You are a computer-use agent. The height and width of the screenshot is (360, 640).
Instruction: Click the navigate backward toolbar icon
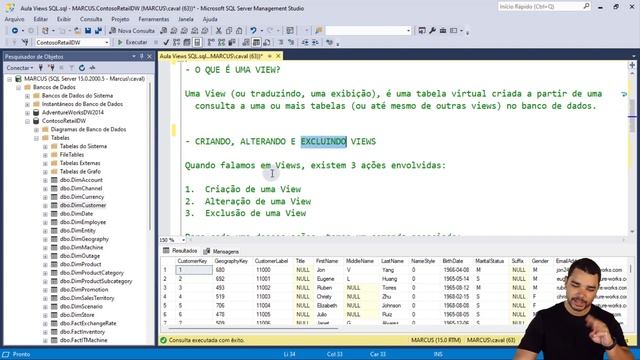pyautogui.click(x=15, y=31)
